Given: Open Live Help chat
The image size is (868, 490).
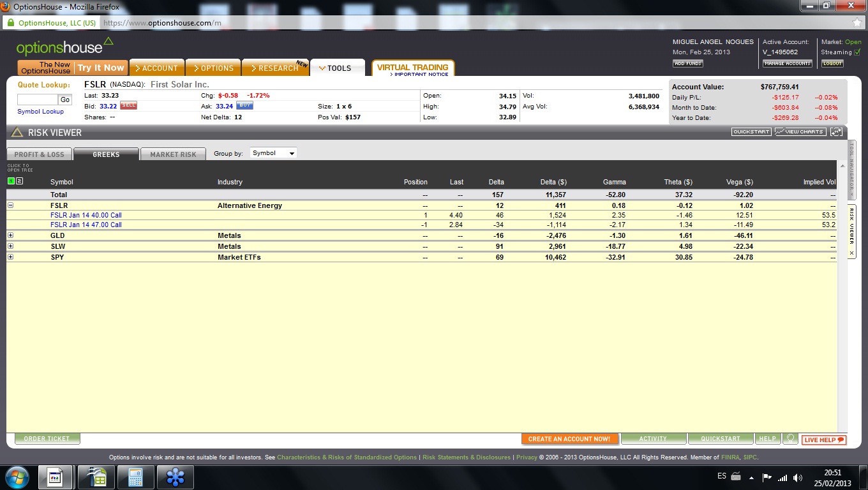Looking at the screenshot, I should 824,440.
